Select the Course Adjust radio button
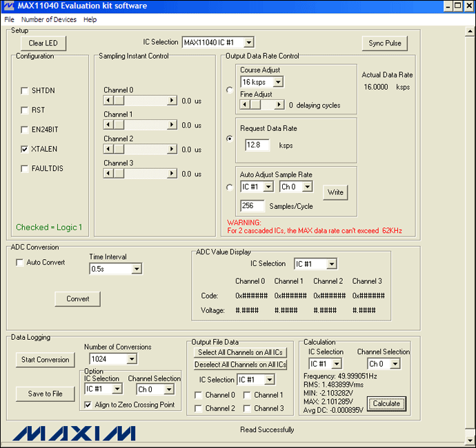 (230, 90)
